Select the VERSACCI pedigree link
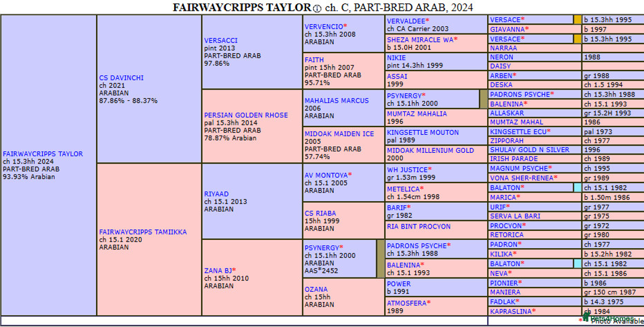The image size is (644, 327). (221, 41)
